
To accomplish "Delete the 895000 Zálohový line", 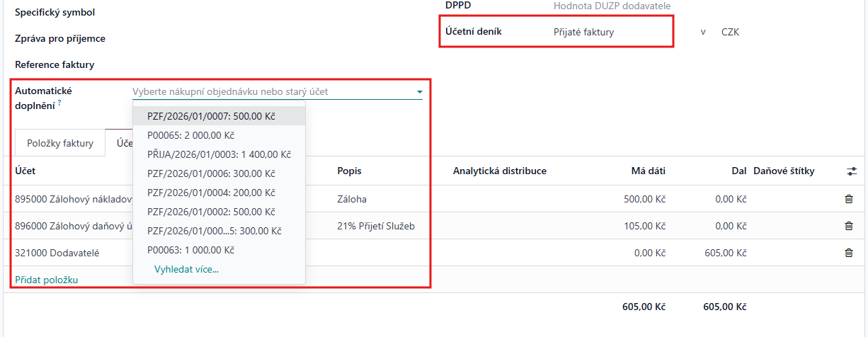I will click(849, 199).
